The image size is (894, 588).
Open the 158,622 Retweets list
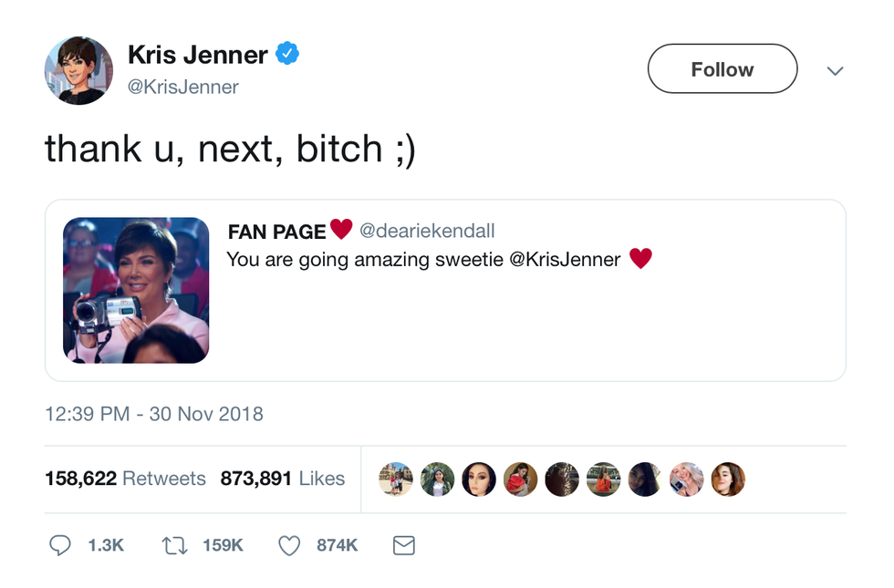(125, 479)
